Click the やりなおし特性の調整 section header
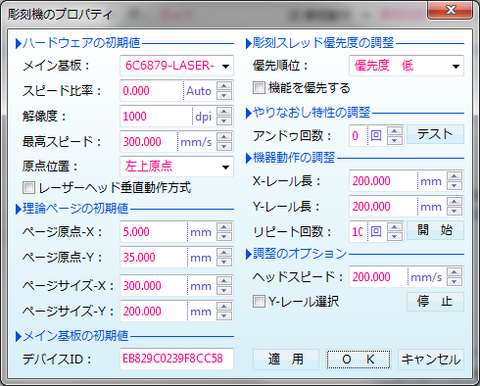480x386 pixels. (x=312, y=113)
